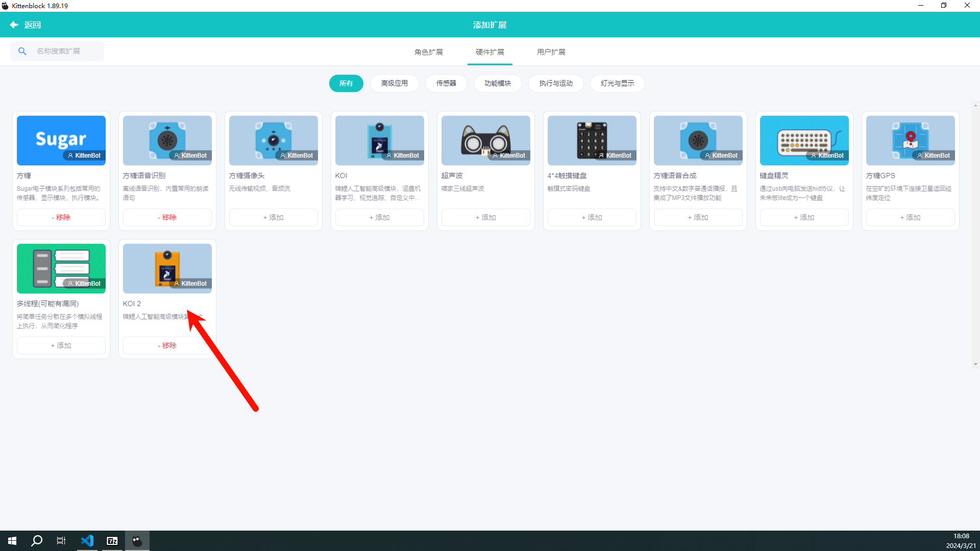980x551 pixels.
Task: Select the 键盘精灵 keyboard image
Action: pos(804,140)
